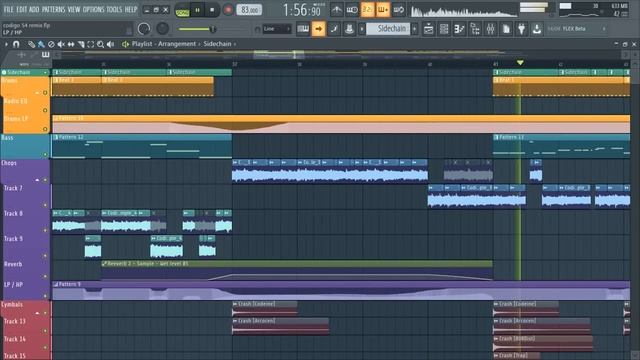Toggle typing keyboard to piano
The image size is (640, 360).
pyautogui.click(x=303, y=29)
